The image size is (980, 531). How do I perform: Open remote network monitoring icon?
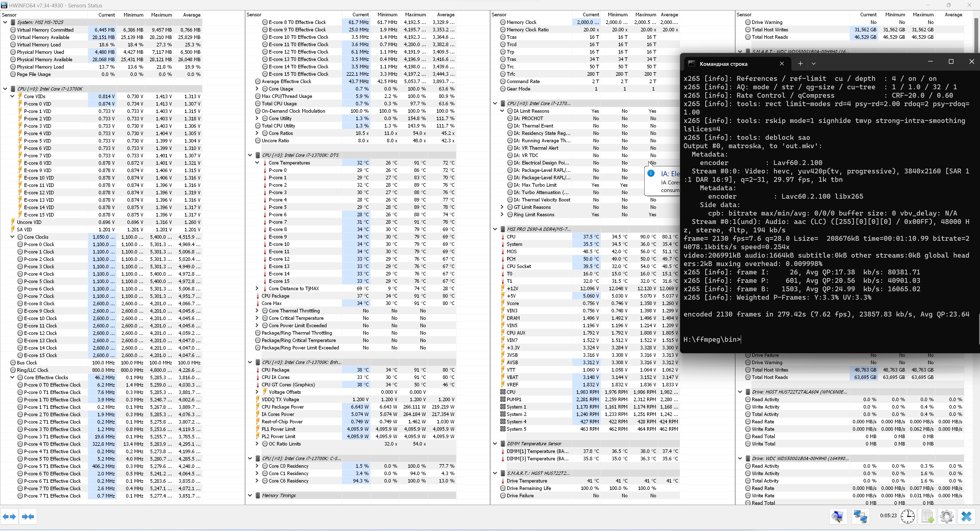pyautogui.click(x=861, y=516)
